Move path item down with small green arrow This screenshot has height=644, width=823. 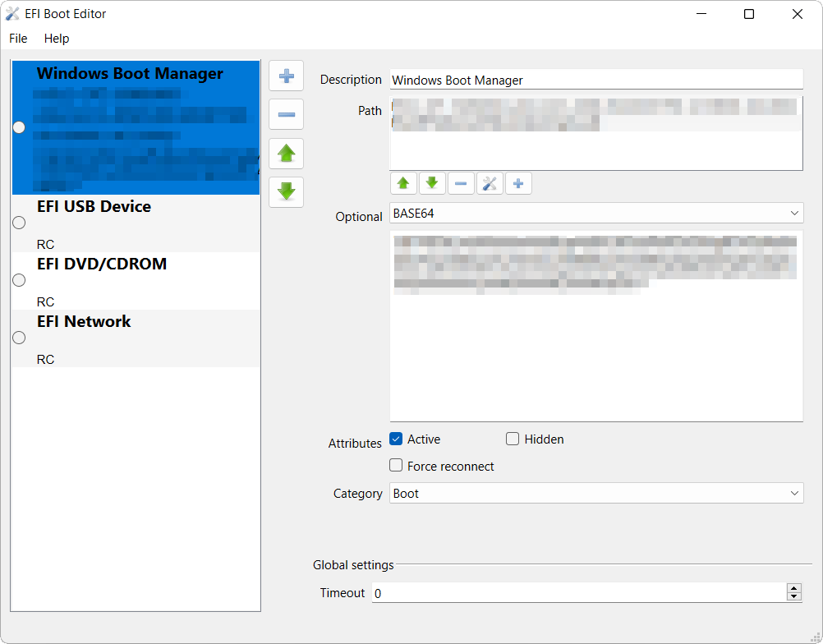pyautogui.click(x=432, y=183)
